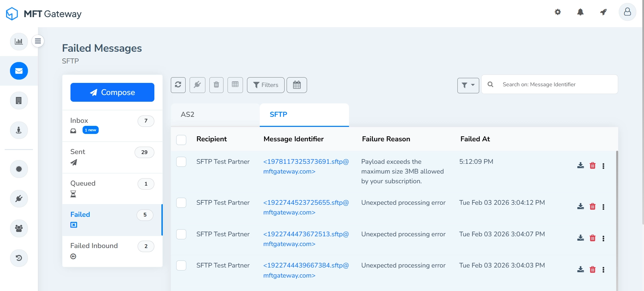This screenshot has width=644, height=291.
Task: Open the search-field filter dropdown
Action: (468, 85)
